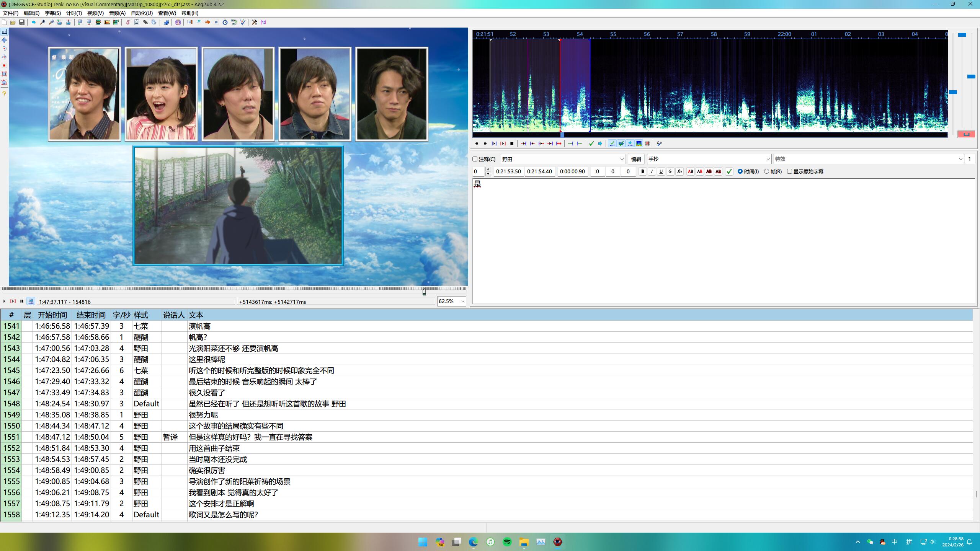This screenshot has width=980, height=551.
Task: Run the Spell Checker icon
Action: point(243,22)
